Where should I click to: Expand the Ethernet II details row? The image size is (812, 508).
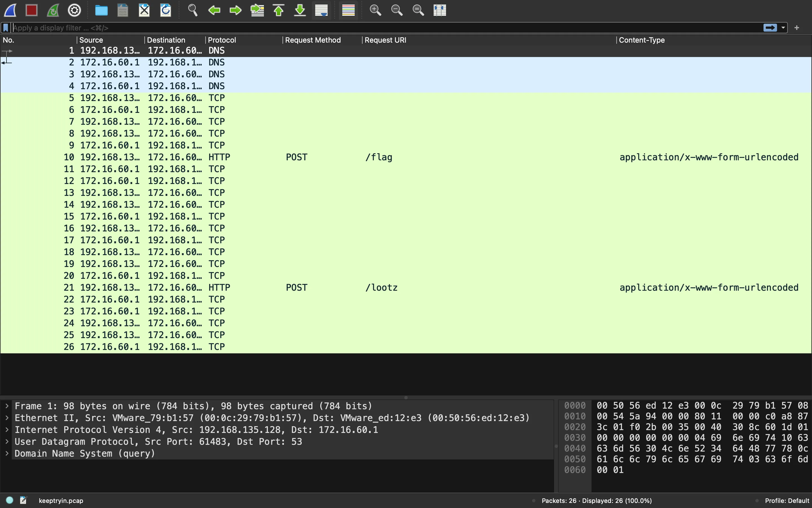pyautogui.click(x=7, y=418)
